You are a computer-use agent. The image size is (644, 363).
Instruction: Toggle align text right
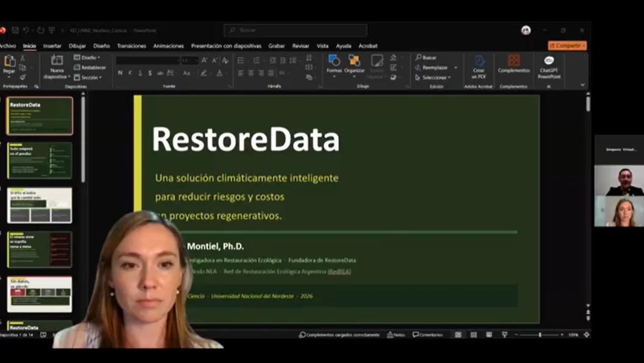point(261,73)
